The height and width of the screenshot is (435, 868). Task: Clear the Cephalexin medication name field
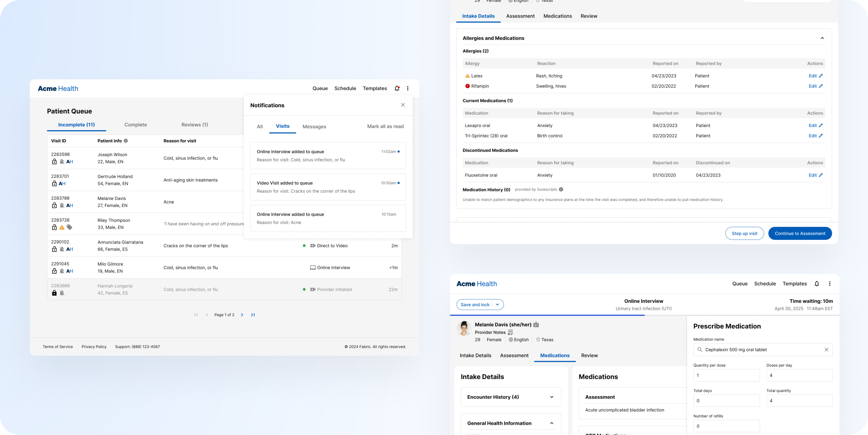tap(826, 349)
